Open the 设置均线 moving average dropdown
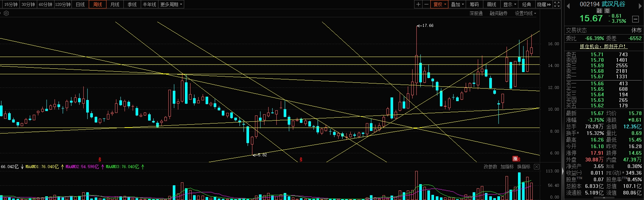 tap(525, 13)
